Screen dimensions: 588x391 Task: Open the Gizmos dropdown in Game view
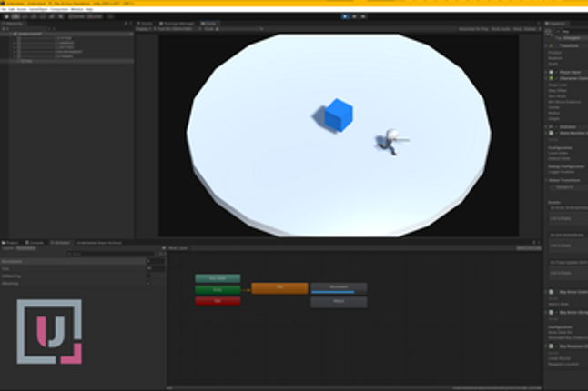point(531,29)
